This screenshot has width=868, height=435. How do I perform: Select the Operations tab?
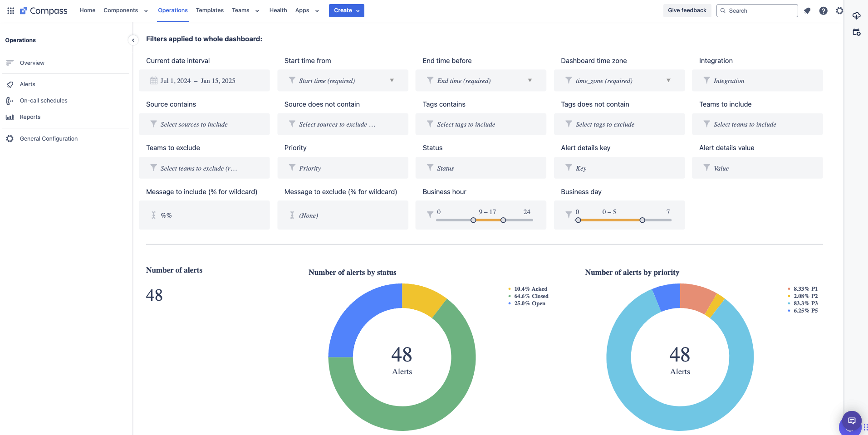pos(173,10)
